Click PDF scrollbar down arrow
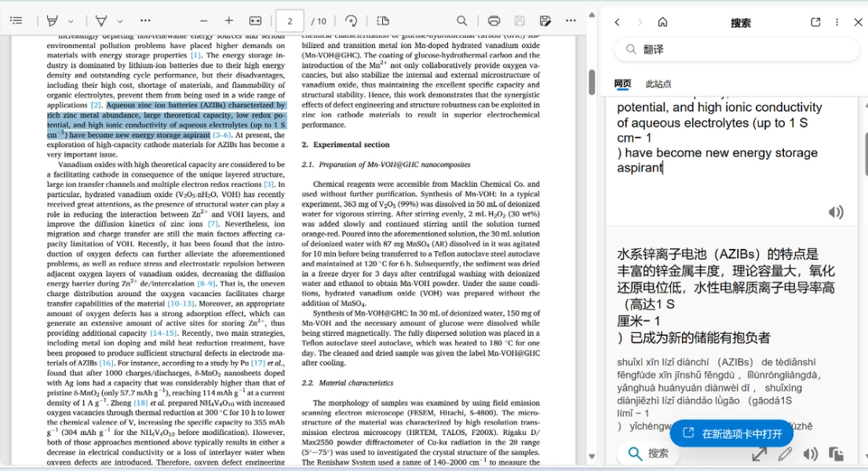Screen dimensions: 868x471 (x=592, y=457)
